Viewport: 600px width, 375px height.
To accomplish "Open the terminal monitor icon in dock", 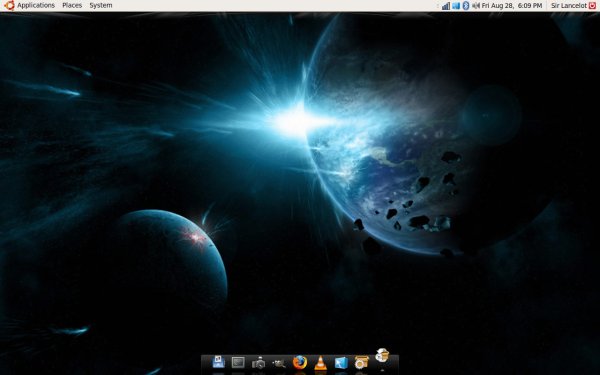I will click(238, 362).
